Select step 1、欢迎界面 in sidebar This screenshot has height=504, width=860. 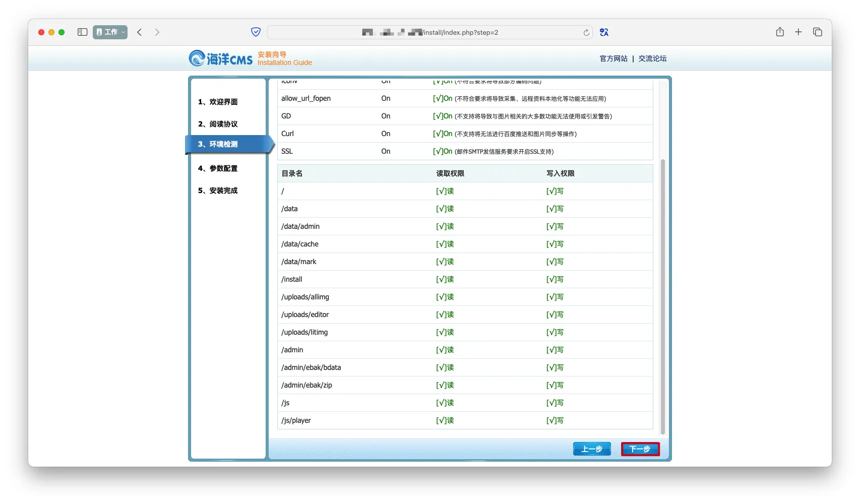tap(218, 102)
